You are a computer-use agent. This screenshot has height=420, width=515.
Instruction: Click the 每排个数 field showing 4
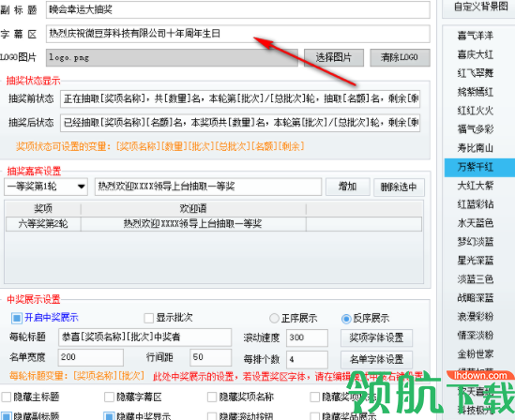(x=307, y=359)
